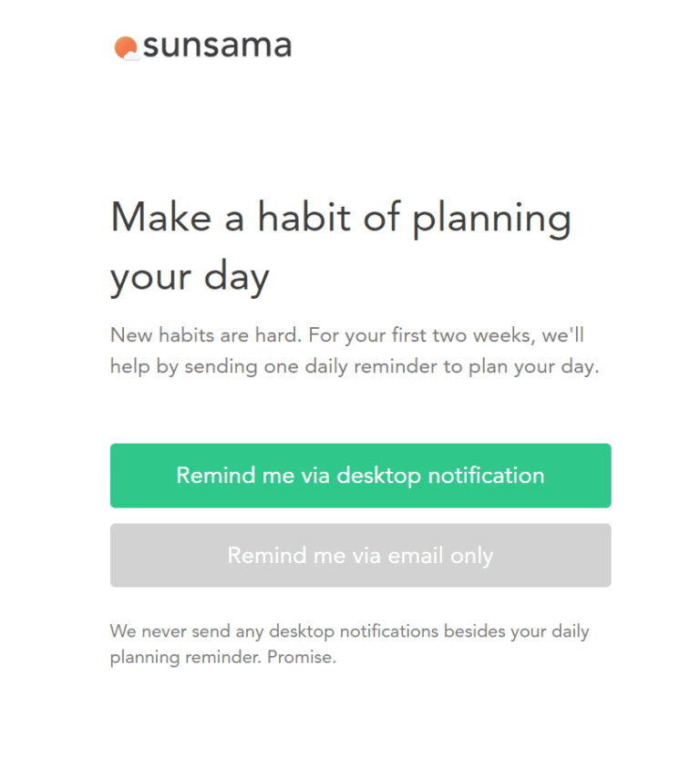Opt for email-only planning reminders
The width and height of the screenshot is (700, 768).
click(x=360, y=556)
